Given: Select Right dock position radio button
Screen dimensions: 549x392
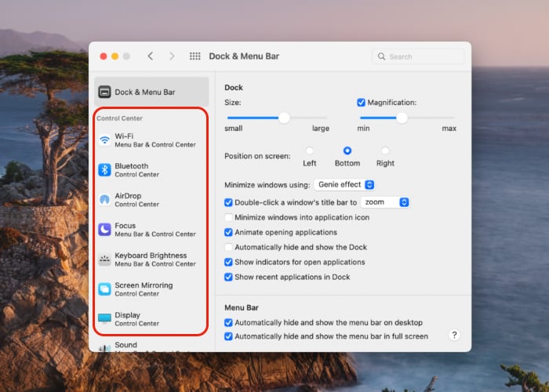Looking at the screenshot, I should [x=385, y=151].
